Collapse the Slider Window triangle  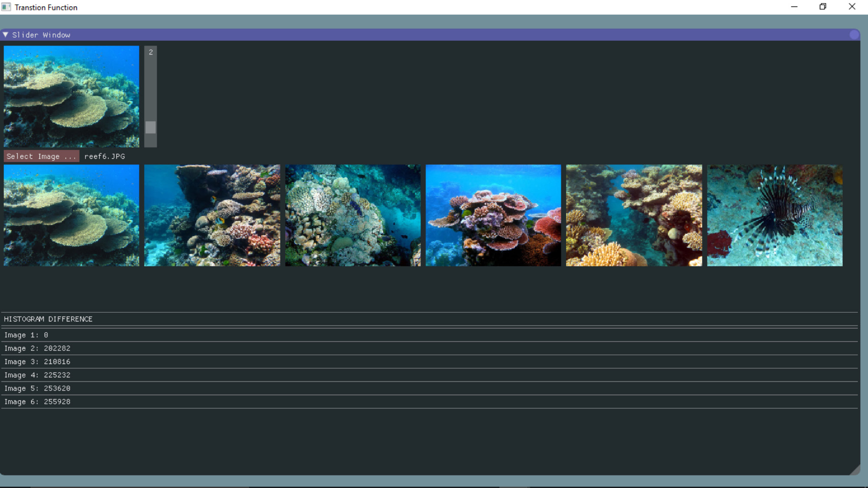point(5,35)
